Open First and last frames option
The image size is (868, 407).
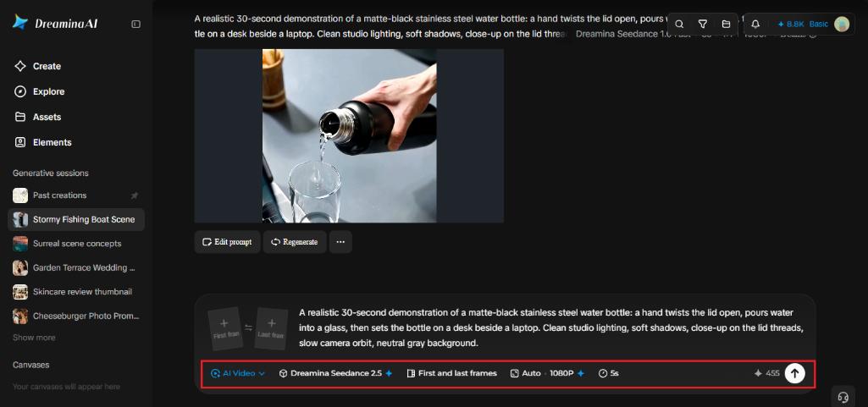click(x=451, y=373)
